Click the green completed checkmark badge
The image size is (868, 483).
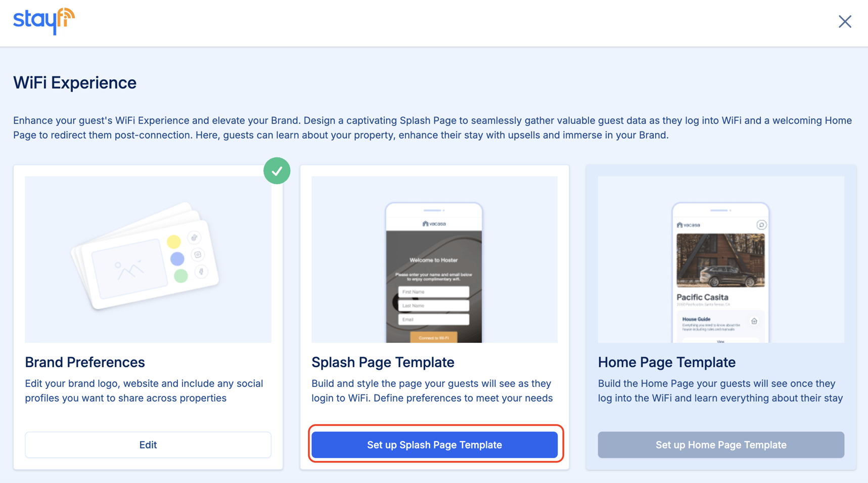tap(277, 171)
